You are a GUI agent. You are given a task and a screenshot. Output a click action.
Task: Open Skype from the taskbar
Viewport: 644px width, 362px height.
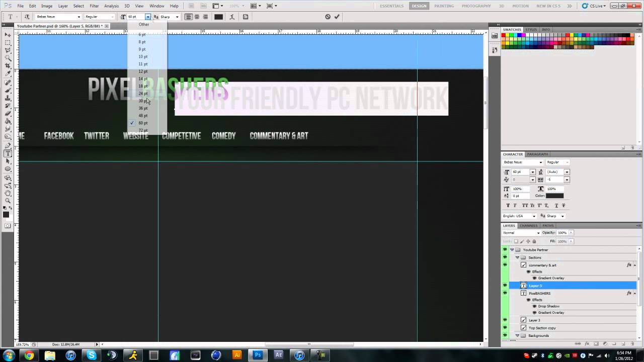click(x=91, y=355)
